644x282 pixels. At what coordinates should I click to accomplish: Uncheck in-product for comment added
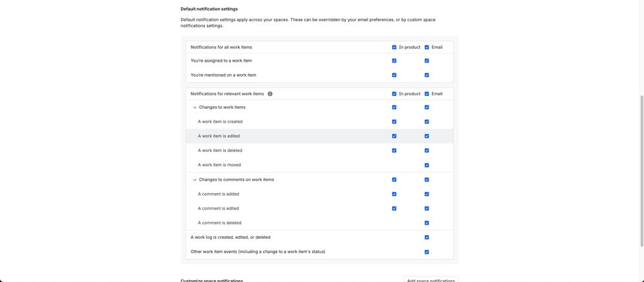395,194
